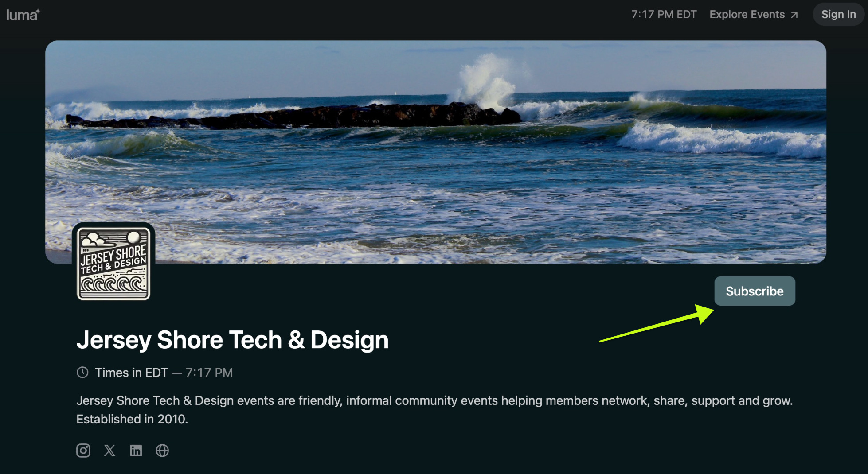Click the Explore Events link
This screenshot has height=474, width=868.
[754, 15]
